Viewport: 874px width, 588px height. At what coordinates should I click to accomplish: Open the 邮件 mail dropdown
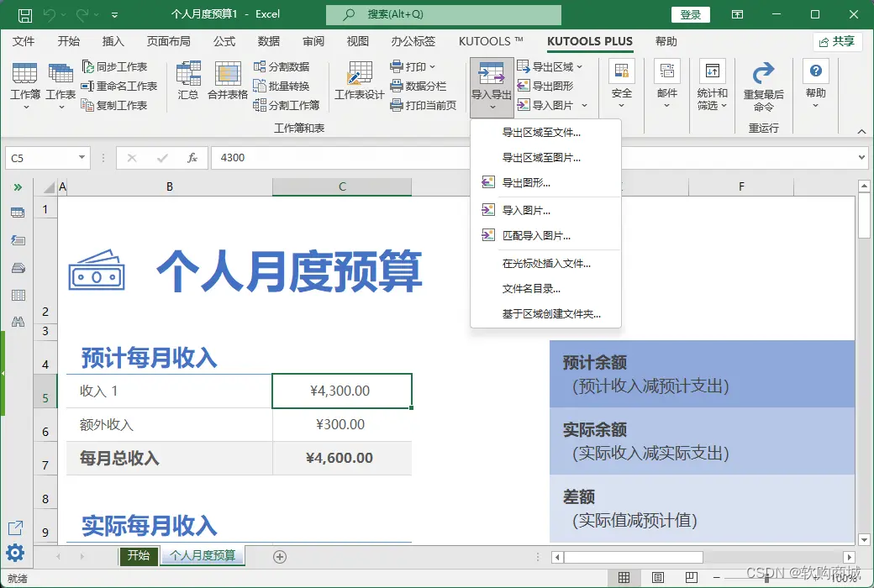[x=666, y=85]
